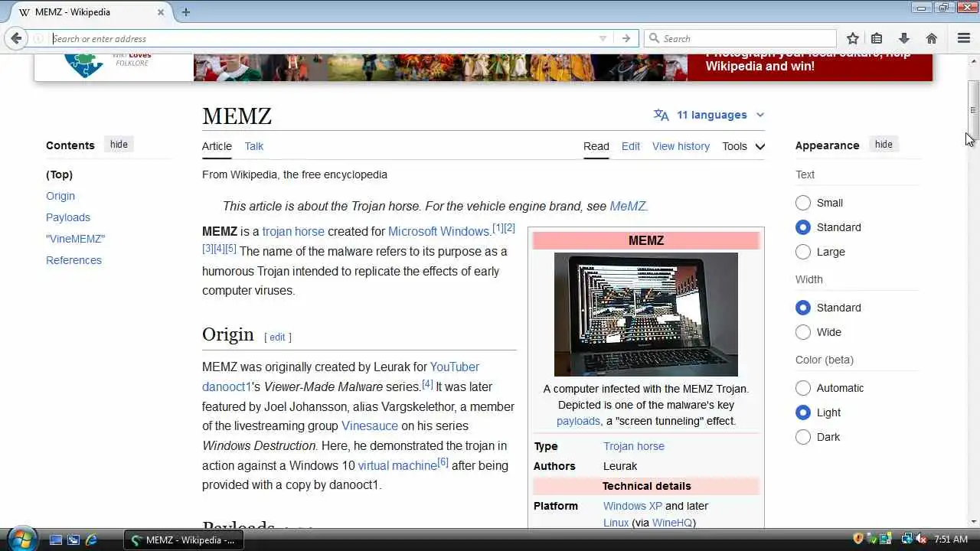Open the downloads arrow icon
The image size is (980, 551).
[x=904, y=38]
